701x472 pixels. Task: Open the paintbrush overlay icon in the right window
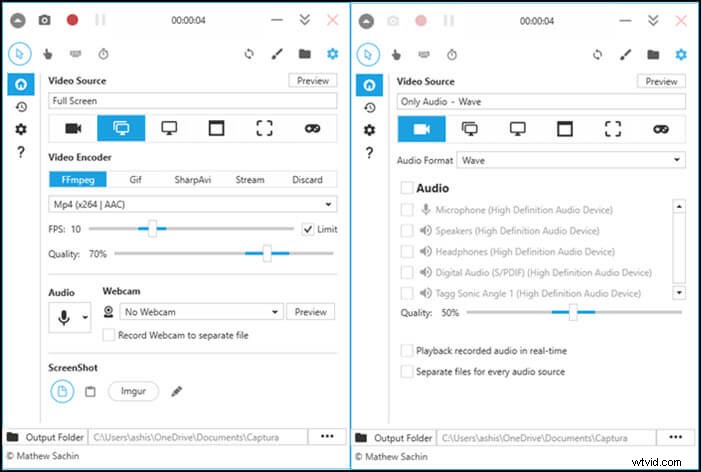pyautogui.click(x=625, y=54)
